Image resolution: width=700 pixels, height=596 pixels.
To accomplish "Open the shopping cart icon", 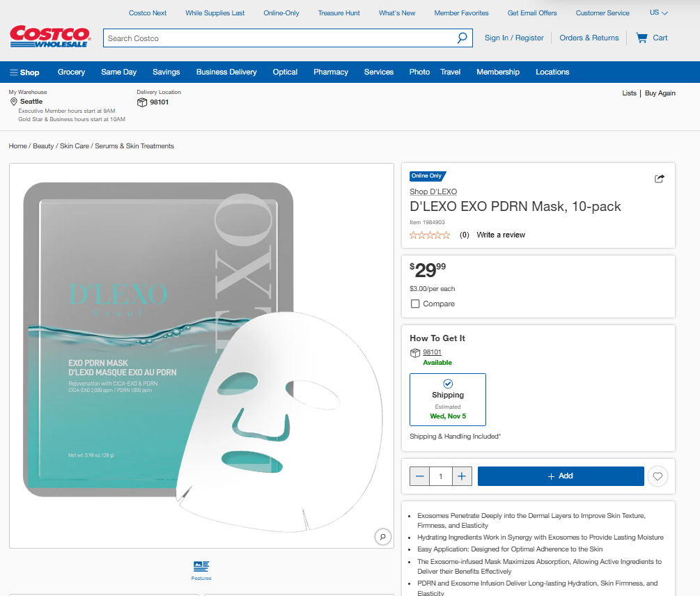I will 641,38.
